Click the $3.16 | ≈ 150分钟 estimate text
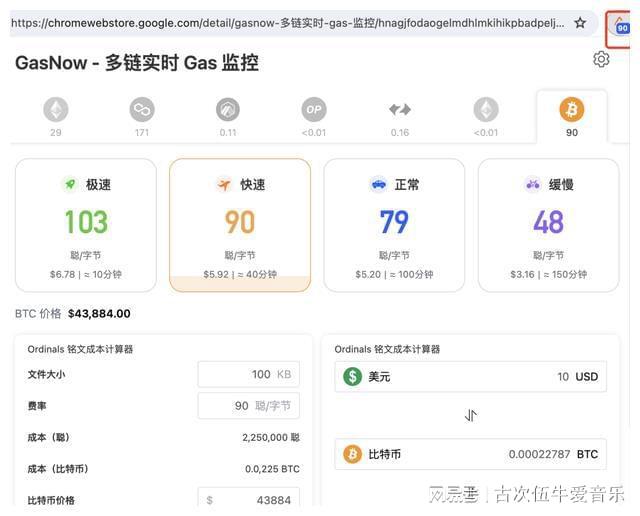The width and height of the screenshot is (640, 516). 549,274
